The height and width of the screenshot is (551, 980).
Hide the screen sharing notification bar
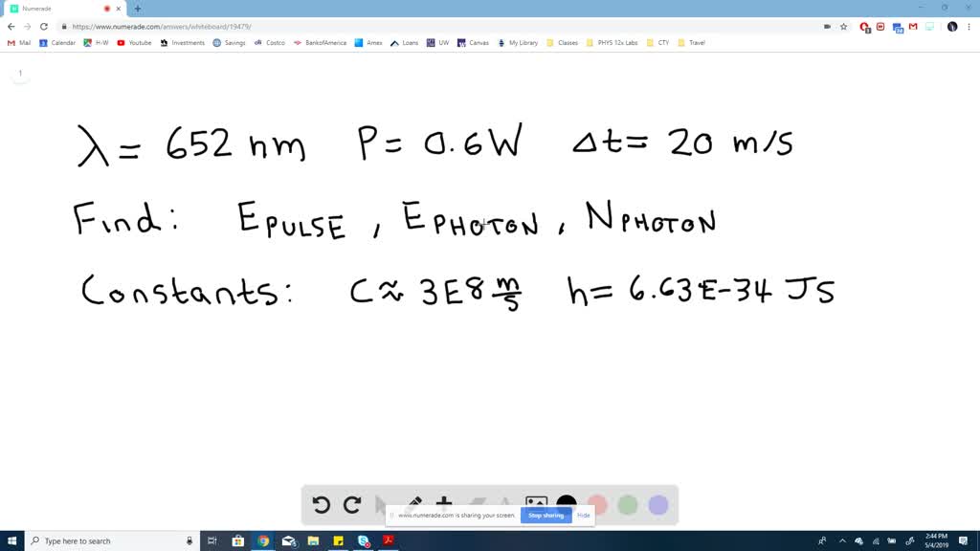pos(583,515)
